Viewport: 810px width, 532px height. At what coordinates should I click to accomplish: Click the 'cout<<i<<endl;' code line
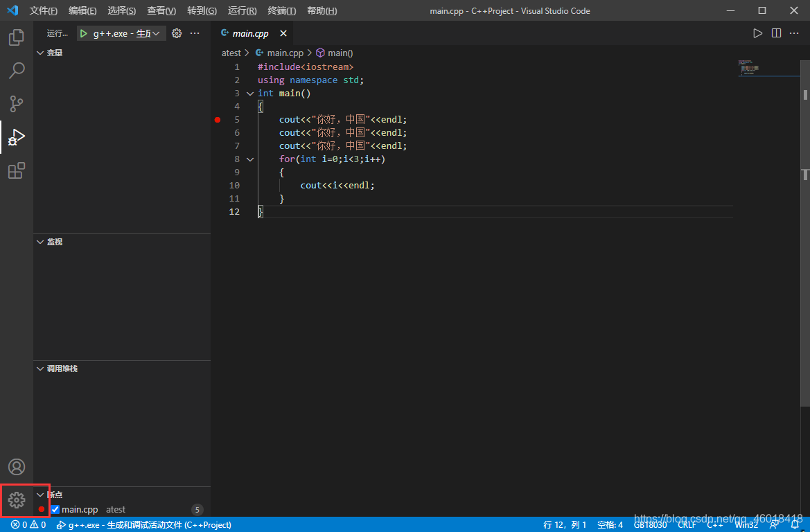click(x=337, y=186)
